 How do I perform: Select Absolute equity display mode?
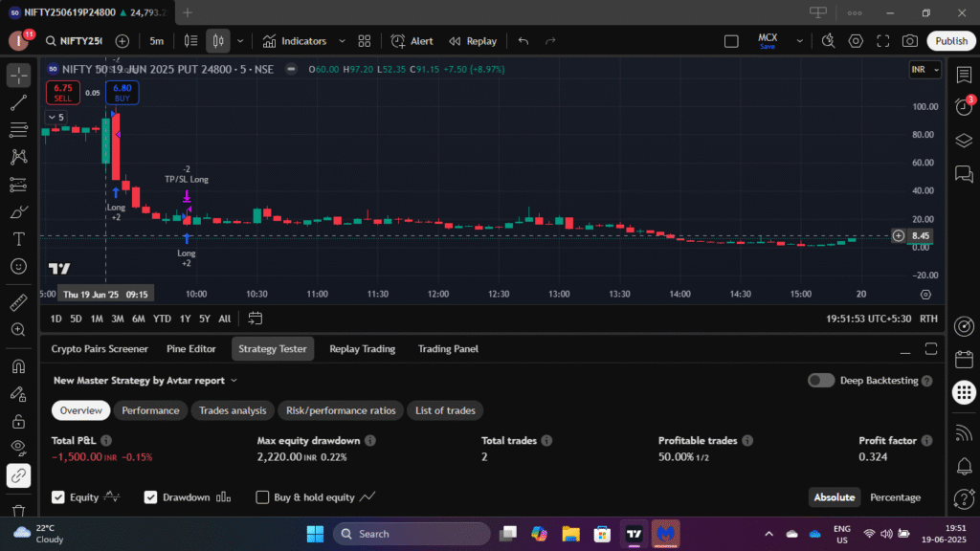coord(834,497)
